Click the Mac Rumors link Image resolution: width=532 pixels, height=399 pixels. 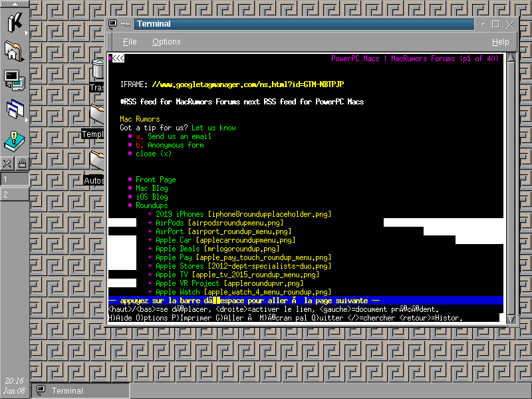140,119
